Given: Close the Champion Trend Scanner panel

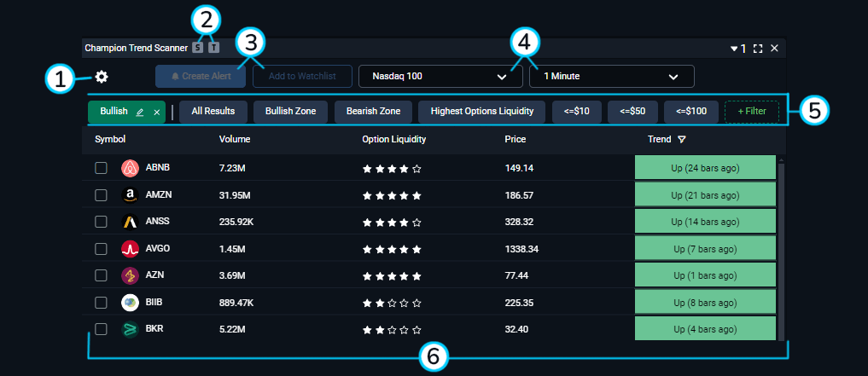Looking at the screenshot, I should pos(774,49).
